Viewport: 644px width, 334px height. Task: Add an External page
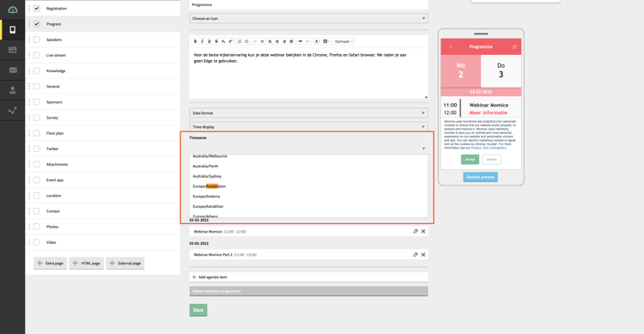tap(125, 264)
